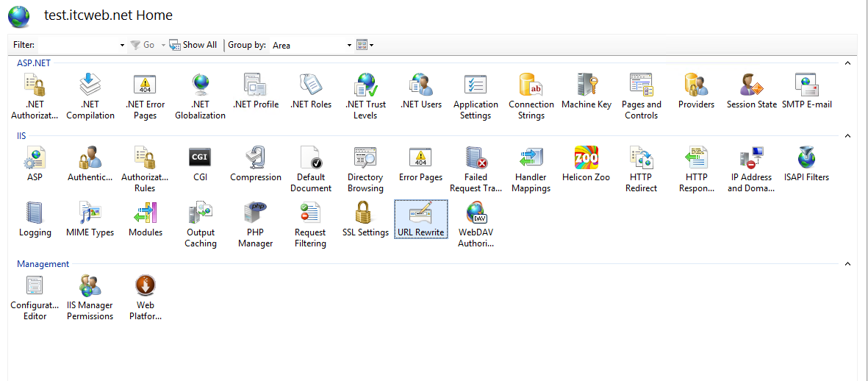The width and height of the screenshot is (868, 381).
Task: Open .NET Roles feature
Action: click(311, 91)
